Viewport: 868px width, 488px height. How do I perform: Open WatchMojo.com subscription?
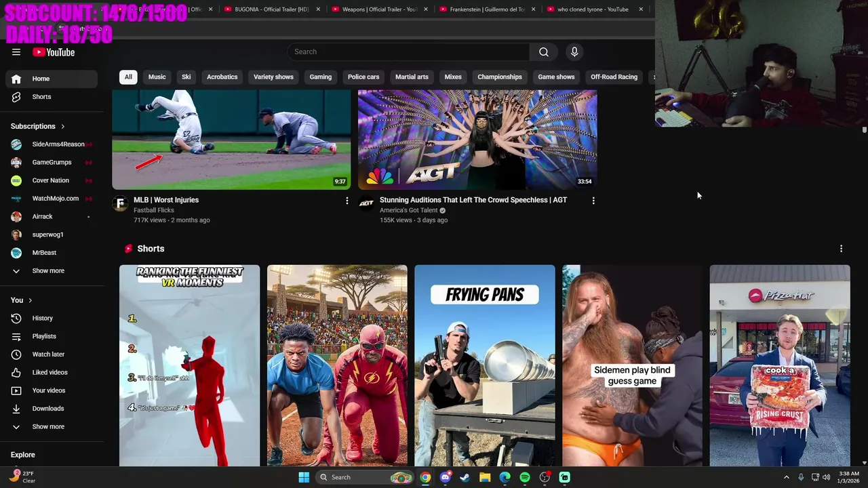click(x=52, y=199)
